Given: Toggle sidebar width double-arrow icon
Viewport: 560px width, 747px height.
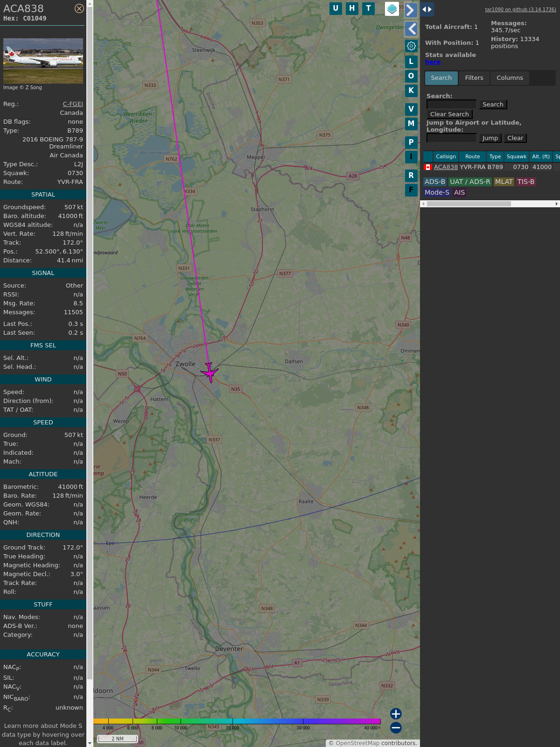Looking at the screenshot, I should (x=427, y=9).
